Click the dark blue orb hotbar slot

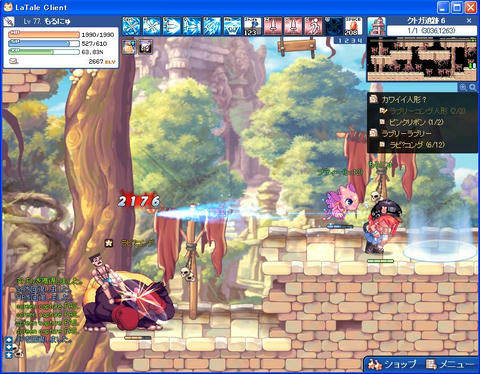click(334, 26)
